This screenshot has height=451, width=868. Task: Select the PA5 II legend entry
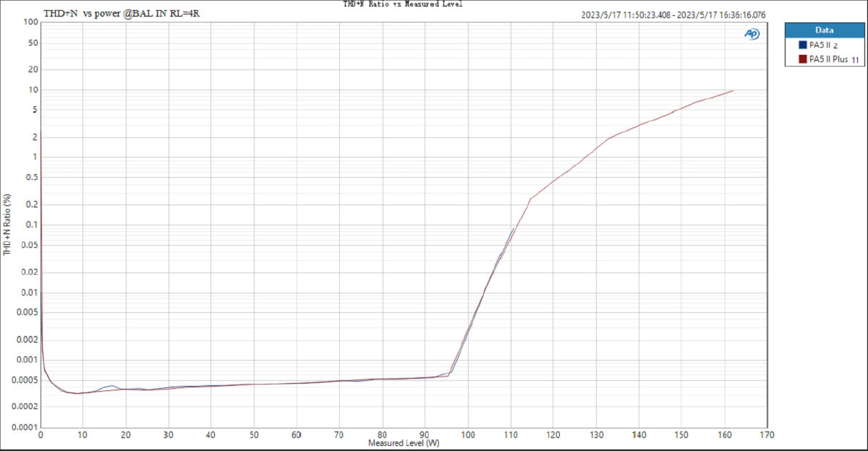click(x=823, y=45)
